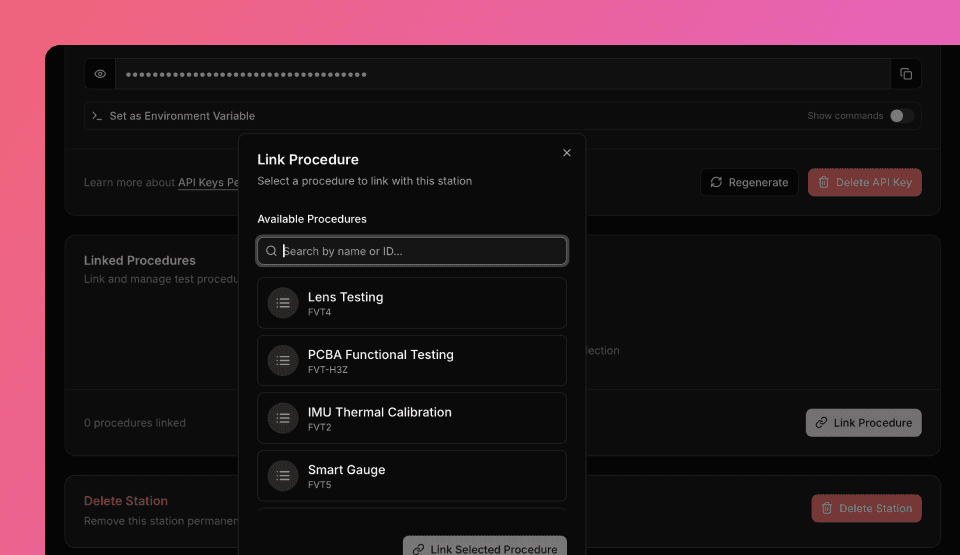Click the eye icon to reveal API key
The width and height of the screenshot is (960, 555).
coord(100,74)
